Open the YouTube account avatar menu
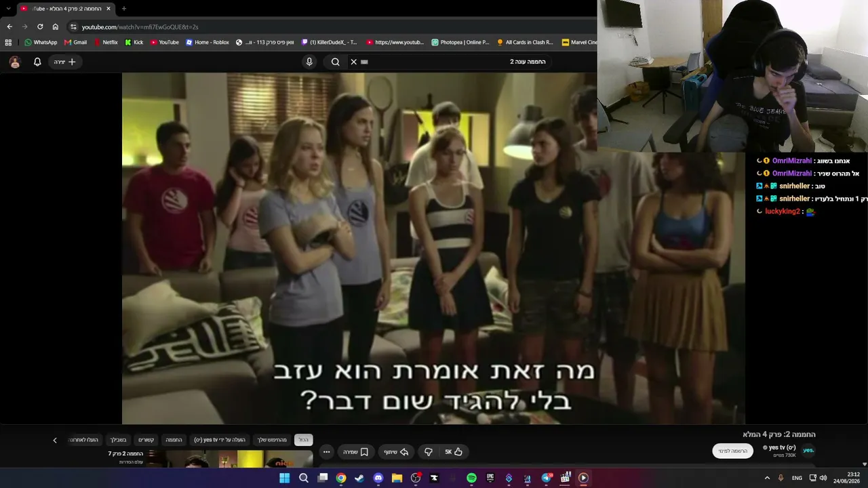 pos(15,62)
